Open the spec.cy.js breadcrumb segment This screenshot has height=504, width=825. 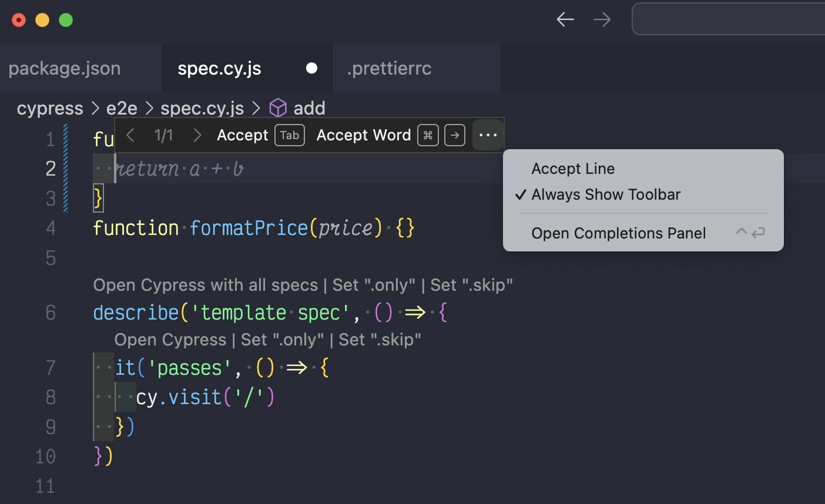click(x=202, y=108)
